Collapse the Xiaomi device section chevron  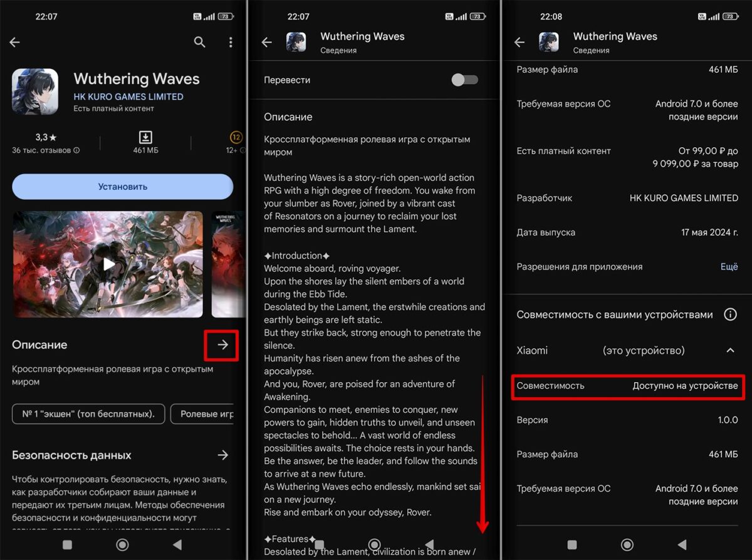(730, 350)
